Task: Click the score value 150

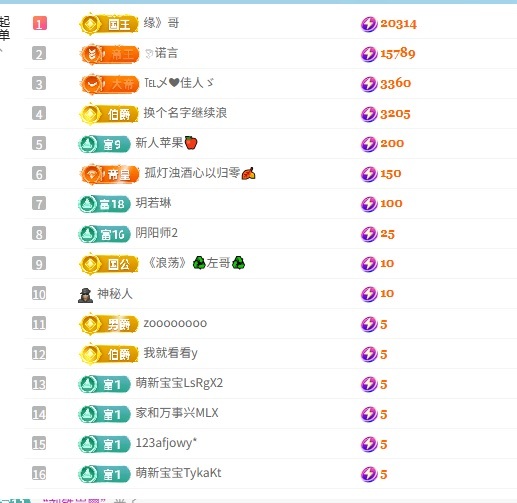Action: 391,174
